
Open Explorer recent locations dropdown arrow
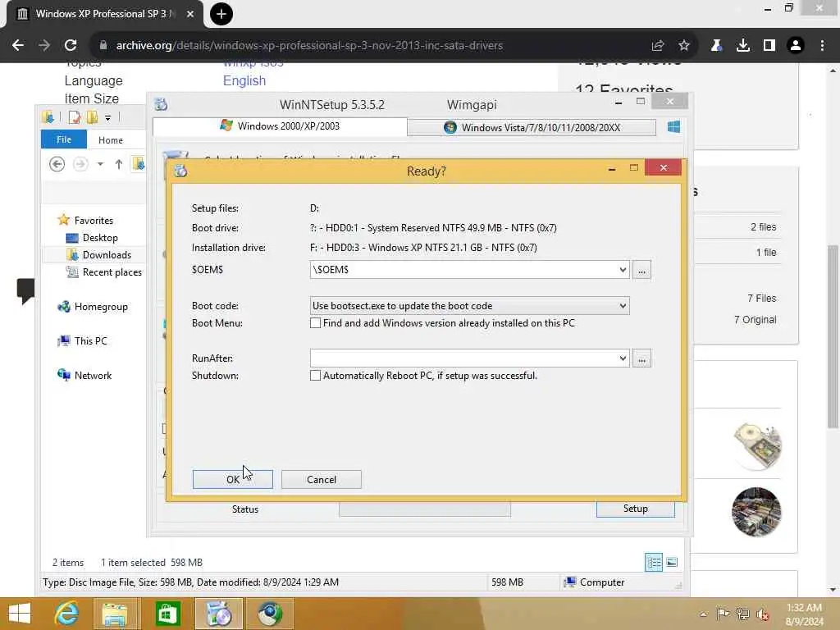pos(100,164)
